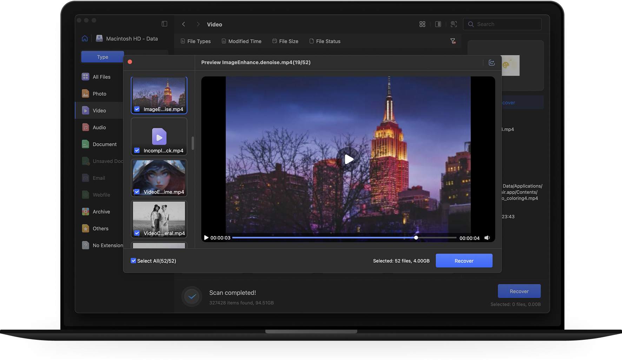Screen dimensions: 622x364
Task: Select the Incompl...ck.mp4 thumbnail
Action: tap(159, 136)
